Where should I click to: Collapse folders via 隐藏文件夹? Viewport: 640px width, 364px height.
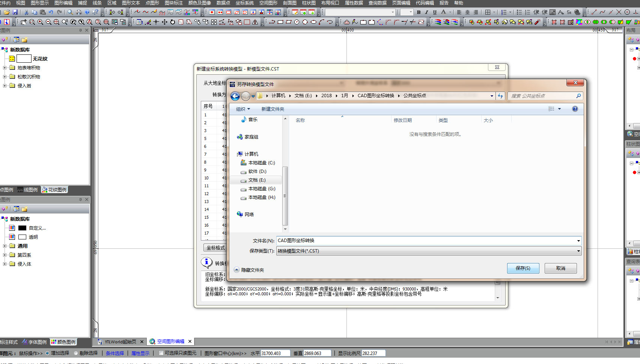click(x=249, y=270)
